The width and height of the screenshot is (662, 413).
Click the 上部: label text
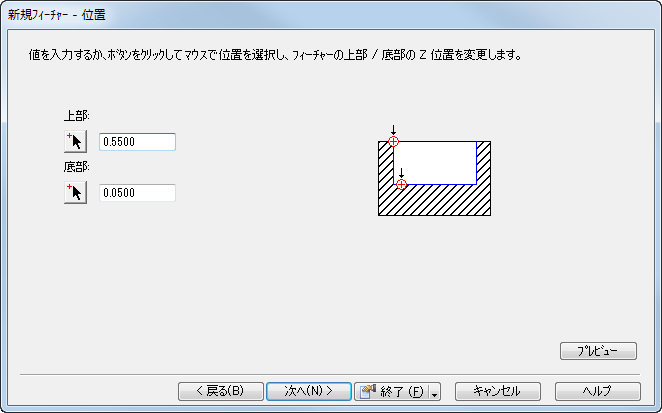pyautogui.click(x=77, y=116)
